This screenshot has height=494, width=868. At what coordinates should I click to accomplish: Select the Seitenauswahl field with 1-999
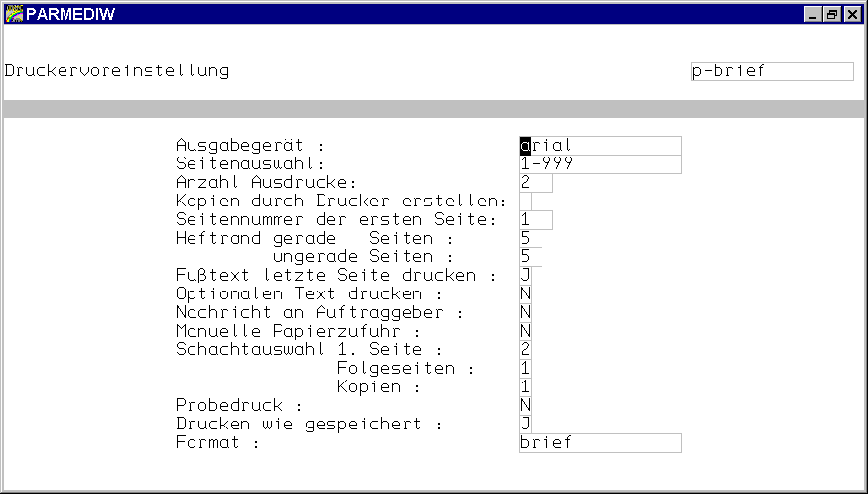600,164
